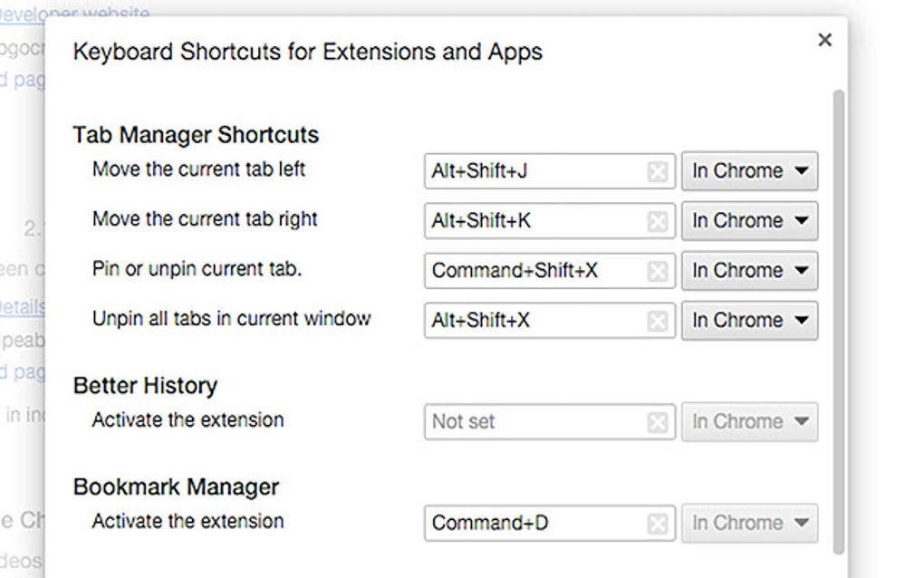Clear the Alt+Shift+J shortcut
This screenshot has width=924, height=578.
point(658,170)
